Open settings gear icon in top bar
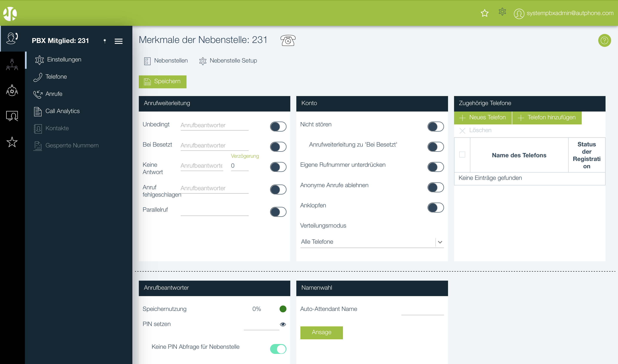This screenshot has height=364, width=618. click(502, 12)
